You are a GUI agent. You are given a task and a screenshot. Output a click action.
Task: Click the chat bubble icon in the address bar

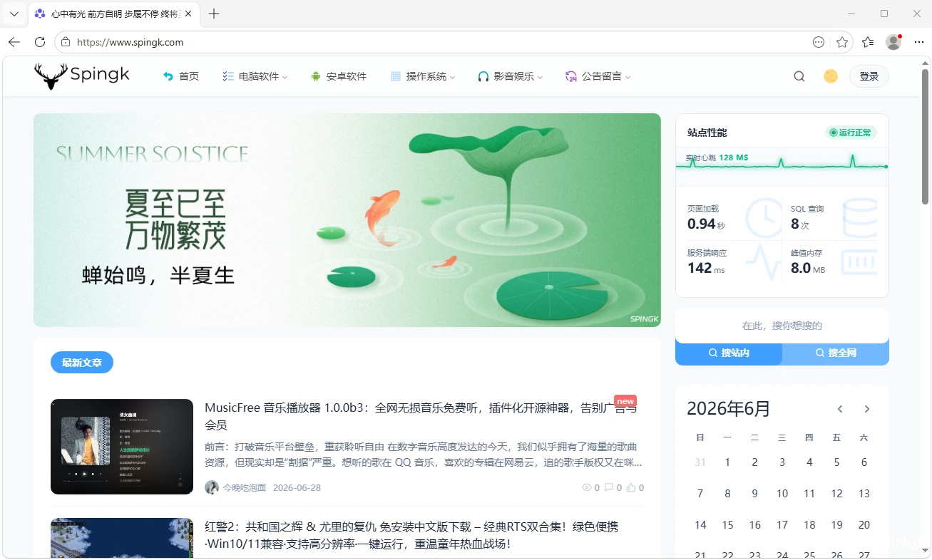(819, 42)
